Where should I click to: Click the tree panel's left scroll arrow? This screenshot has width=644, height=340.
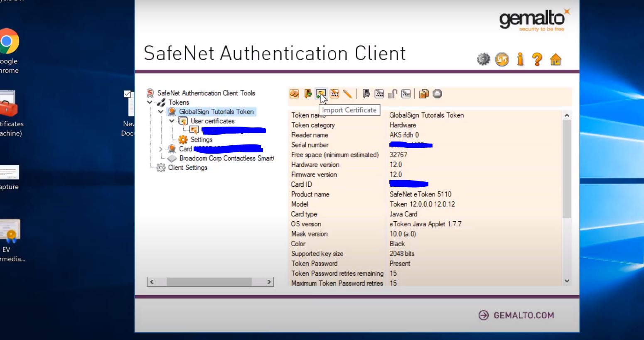(x=152, y=282)
